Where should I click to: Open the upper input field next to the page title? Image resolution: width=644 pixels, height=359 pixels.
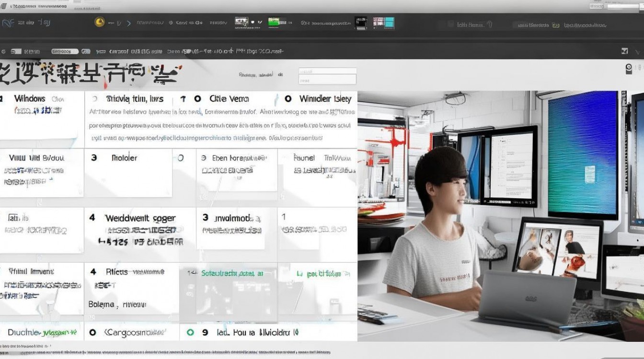(327, 70)
